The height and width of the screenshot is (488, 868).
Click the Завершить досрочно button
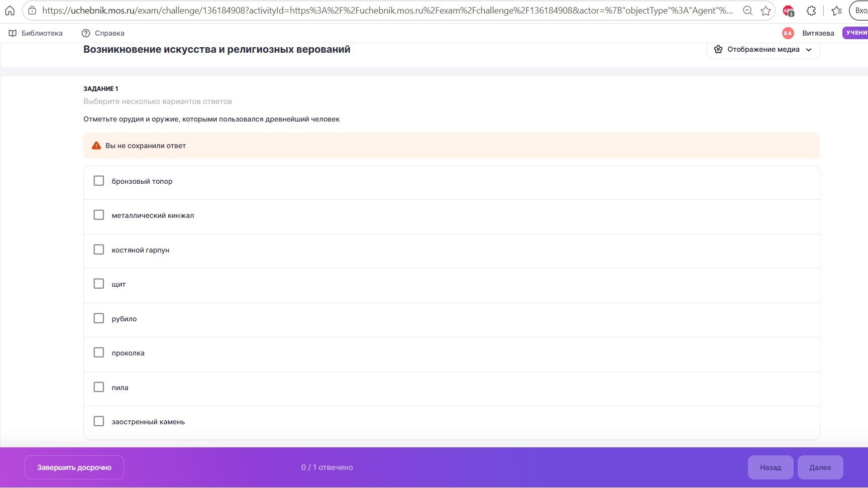[74, 467]
